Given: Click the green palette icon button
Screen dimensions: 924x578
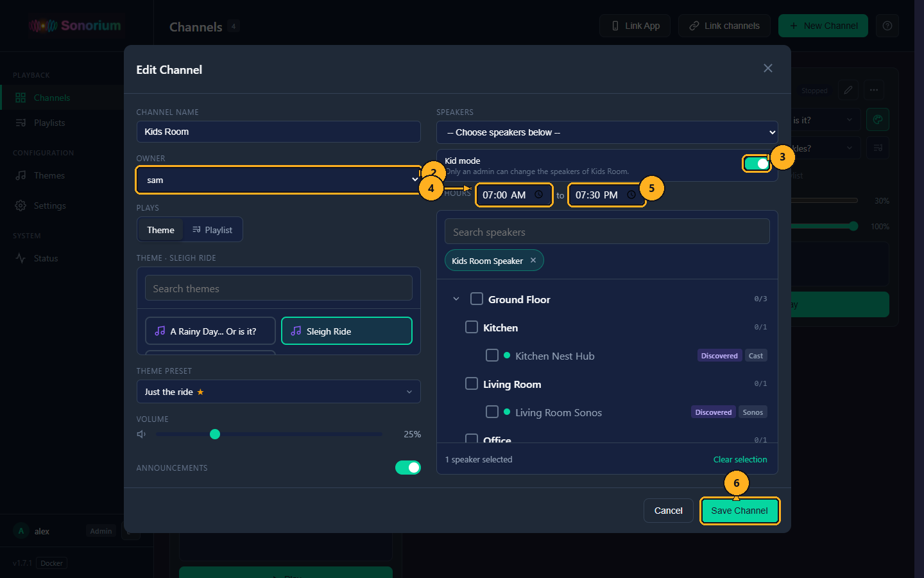Looking at the screenshot, I should tap(878, 119).
